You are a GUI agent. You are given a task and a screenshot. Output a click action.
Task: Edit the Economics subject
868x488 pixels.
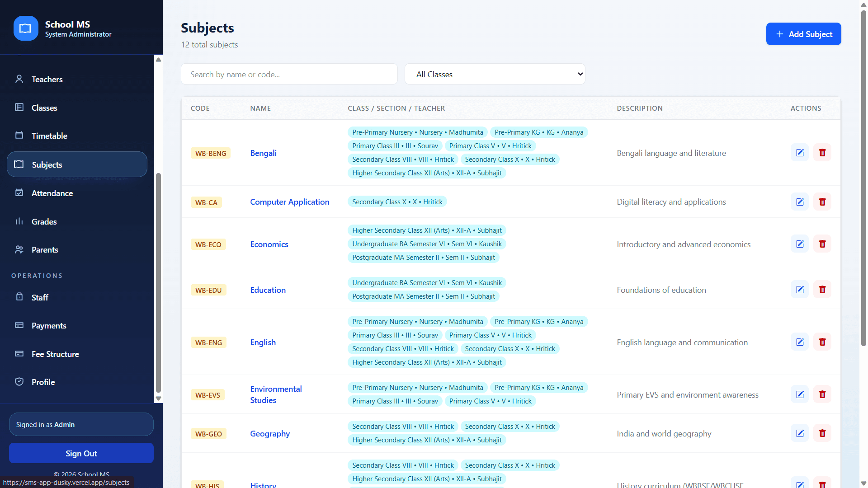800,244
